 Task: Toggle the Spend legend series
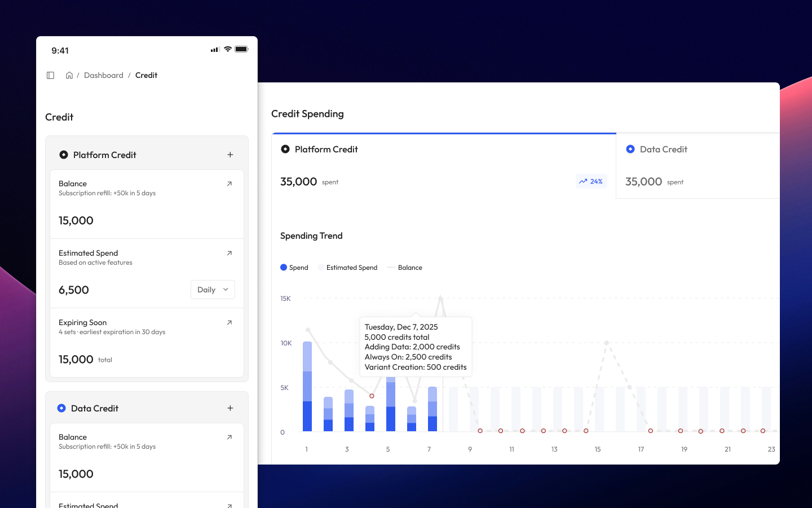[x=294, y=268]
